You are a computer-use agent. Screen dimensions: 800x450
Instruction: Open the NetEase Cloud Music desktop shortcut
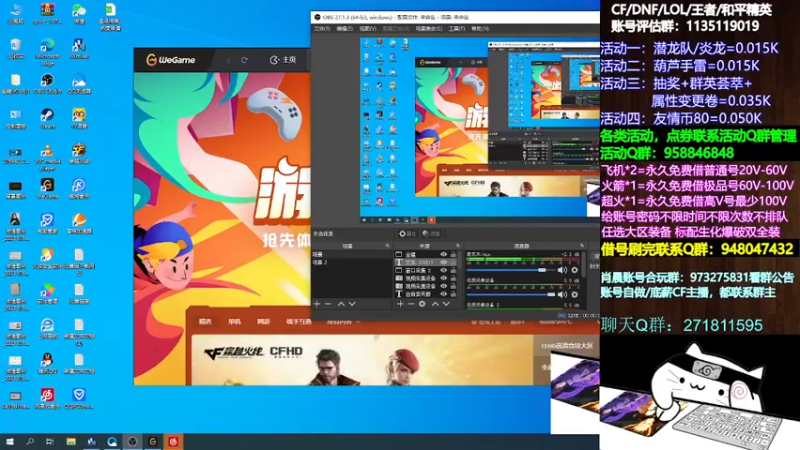(47, 398)
